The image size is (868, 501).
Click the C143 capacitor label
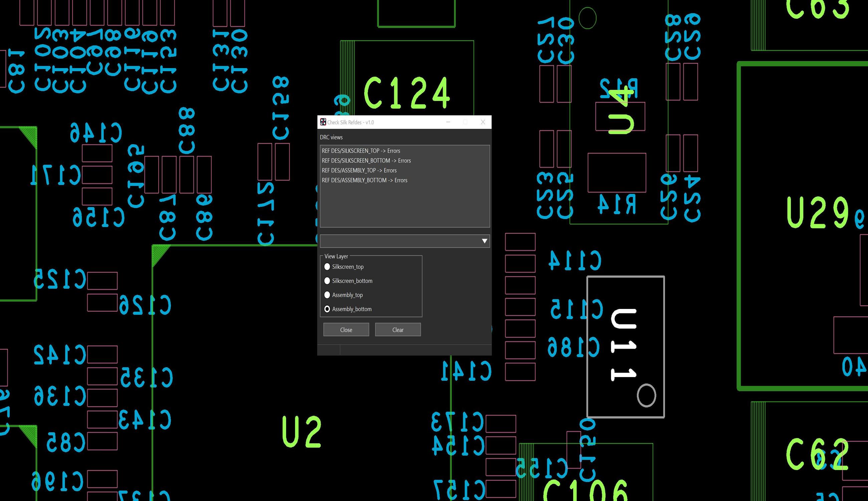click(145, 420)
